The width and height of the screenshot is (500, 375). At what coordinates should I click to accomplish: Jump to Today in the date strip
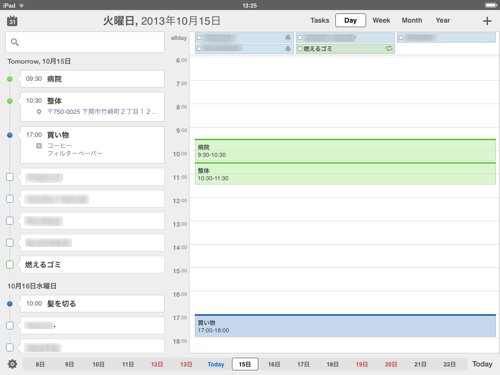216,364
